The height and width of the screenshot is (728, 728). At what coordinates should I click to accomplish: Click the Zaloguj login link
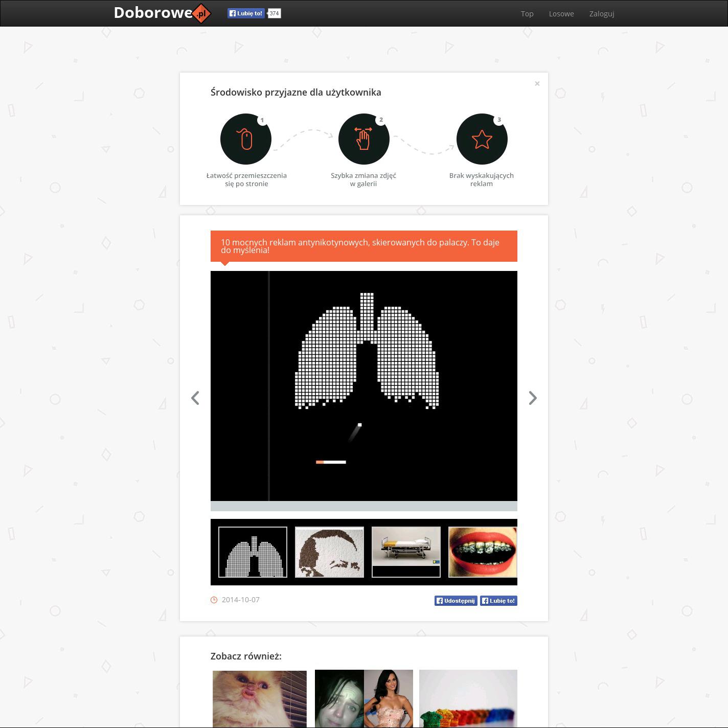point(602,14)
